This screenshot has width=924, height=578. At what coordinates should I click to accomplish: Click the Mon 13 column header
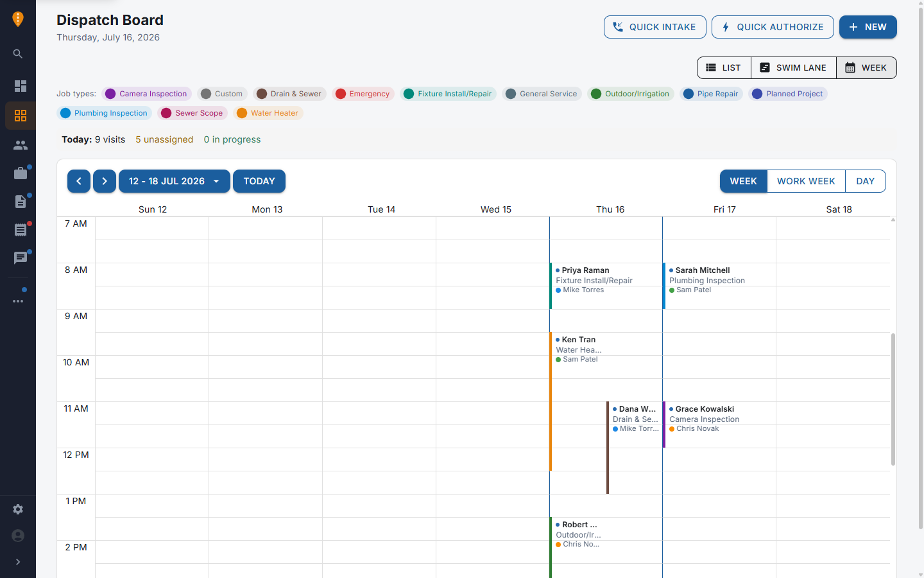[x=267, y=209]
